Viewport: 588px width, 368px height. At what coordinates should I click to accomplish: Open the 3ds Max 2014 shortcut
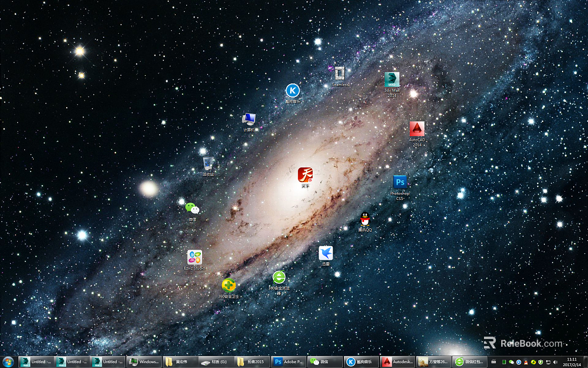(392, 80)
